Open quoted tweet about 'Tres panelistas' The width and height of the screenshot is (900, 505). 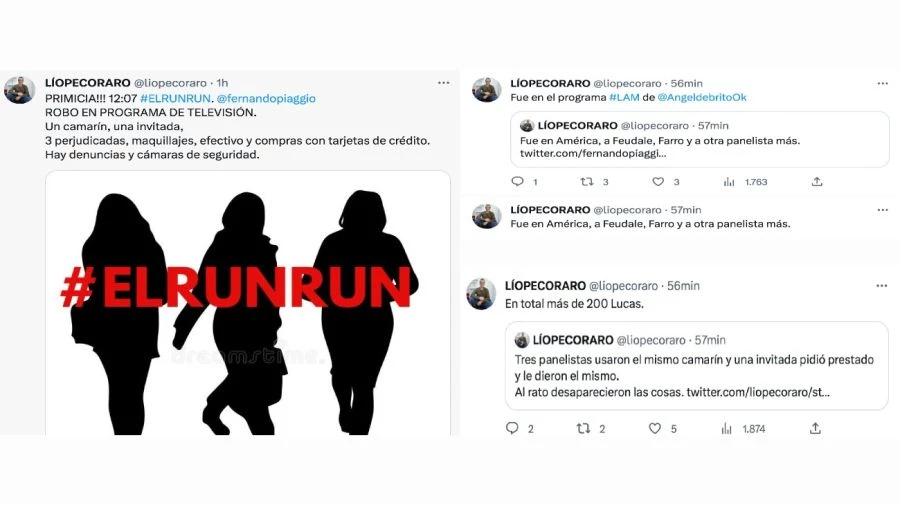[697, 366]
